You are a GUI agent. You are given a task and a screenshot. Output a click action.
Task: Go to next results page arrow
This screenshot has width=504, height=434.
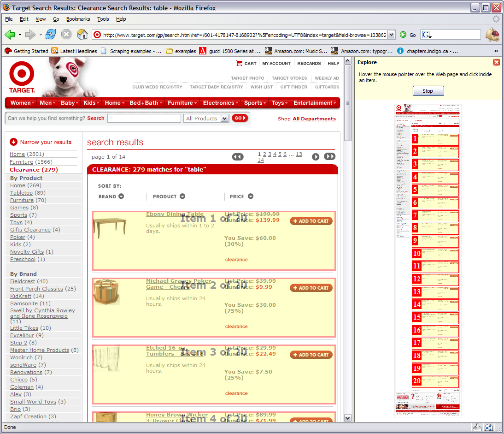(316, 157)
